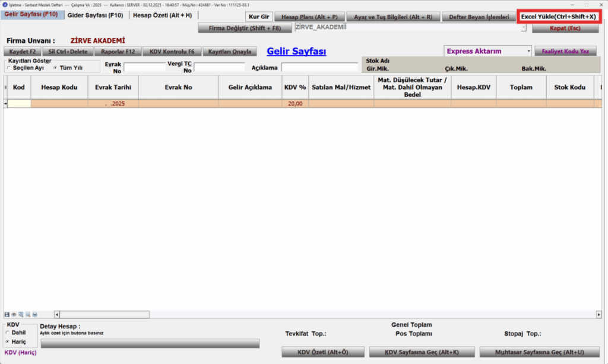Run KDV Kontrolu F6

coord(172,52)
